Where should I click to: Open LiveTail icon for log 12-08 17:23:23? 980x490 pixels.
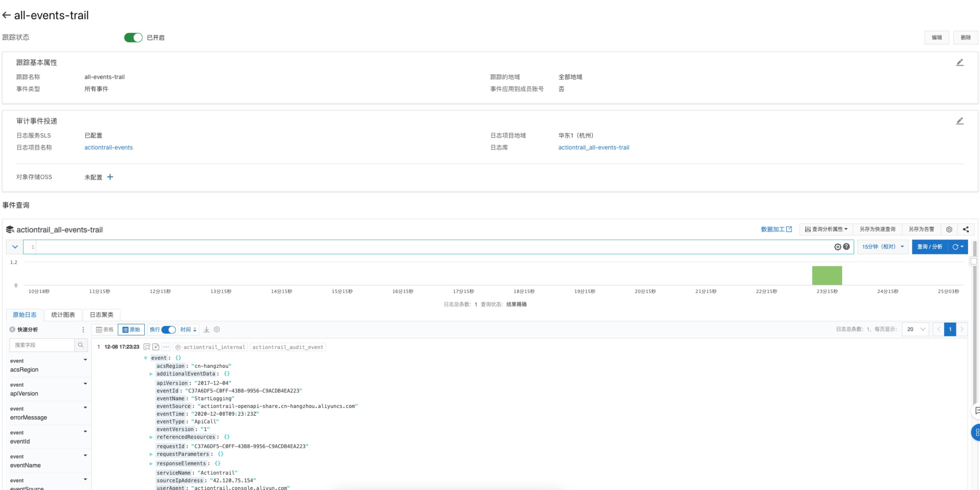point(156,347)
